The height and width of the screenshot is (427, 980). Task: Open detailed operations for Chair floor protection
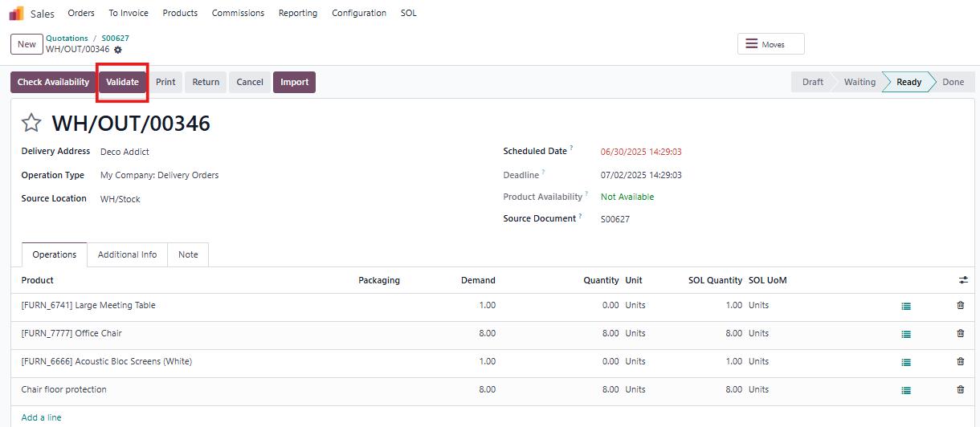[x=906, y=390]
